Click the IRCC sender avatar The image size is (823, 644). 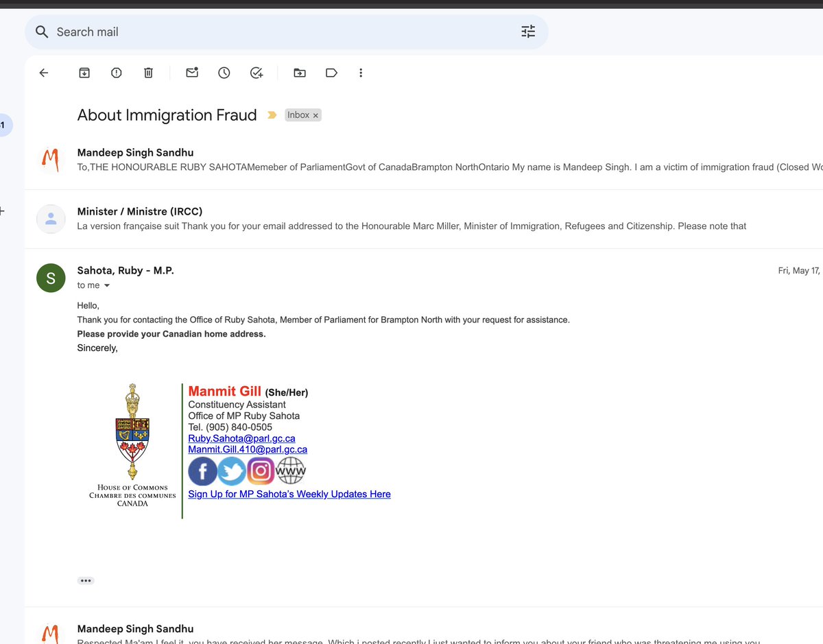(51, 219)
